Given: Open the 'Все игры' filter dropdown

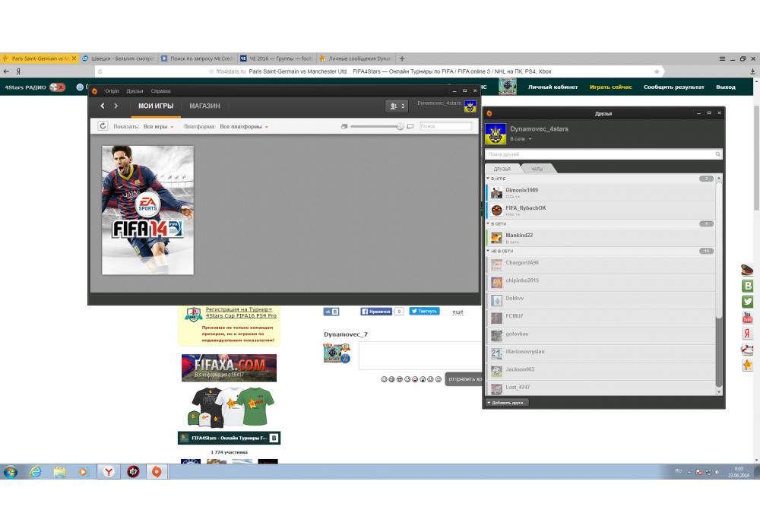Looking at the screenshot, I should tap(158, 127).
